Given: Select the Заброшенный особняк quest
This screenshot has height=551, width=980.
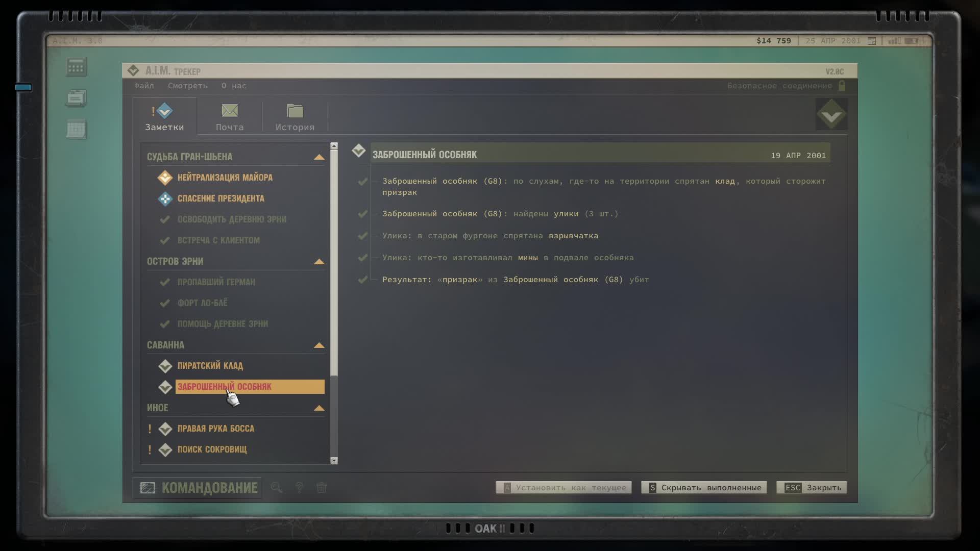Looking at the screenshot, I should (250, 387).
